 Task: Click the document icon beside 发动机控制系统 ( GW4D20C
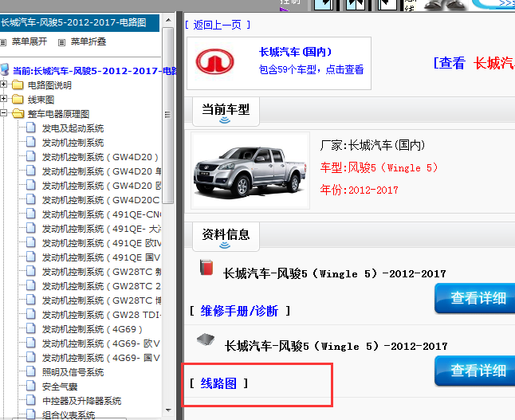point(31,199)
